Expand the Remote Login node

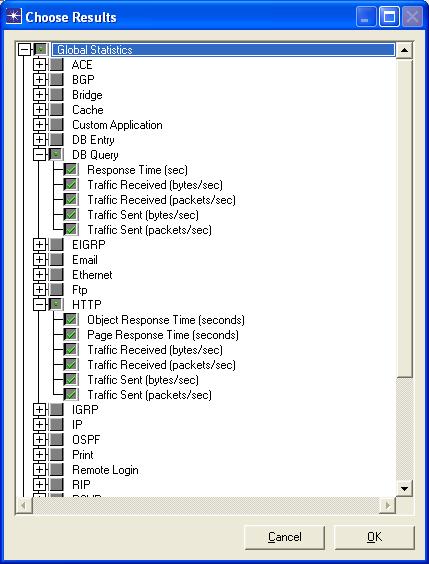(x=40, y=469)
